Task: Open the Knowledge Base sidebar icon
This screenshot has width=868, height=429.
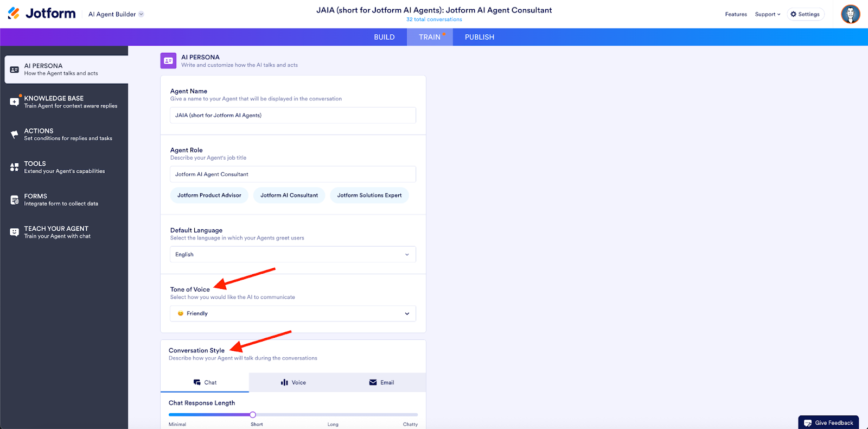Action: point(15,102)
